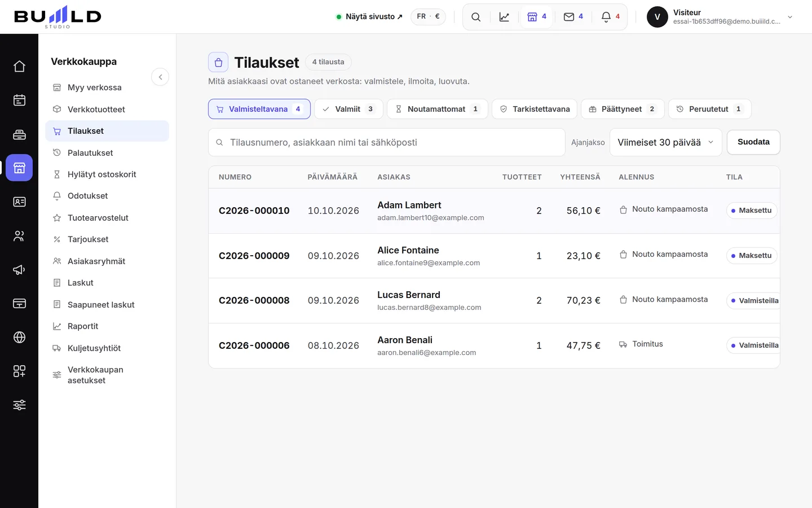Image resolution: width=812 pixels, height=508 pixels.
Task: Open order C2026-000010
Action: 254,211
